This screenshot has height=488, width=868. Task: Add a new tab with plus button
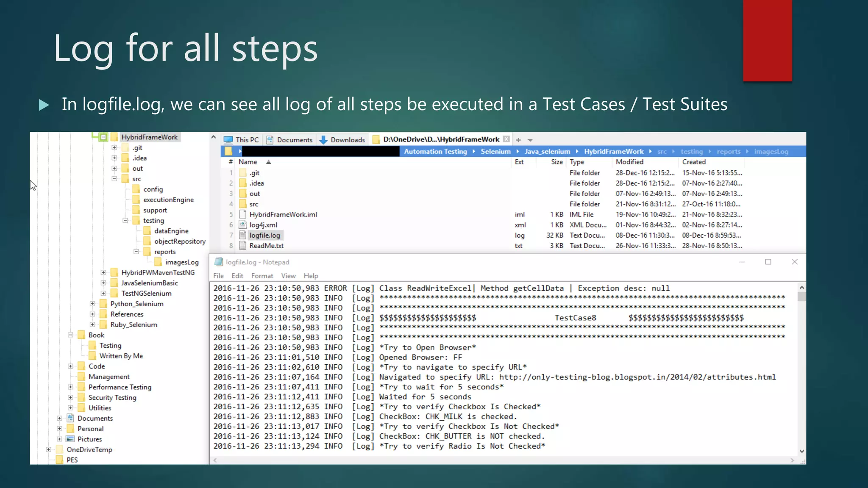click(x=518, y=140)
